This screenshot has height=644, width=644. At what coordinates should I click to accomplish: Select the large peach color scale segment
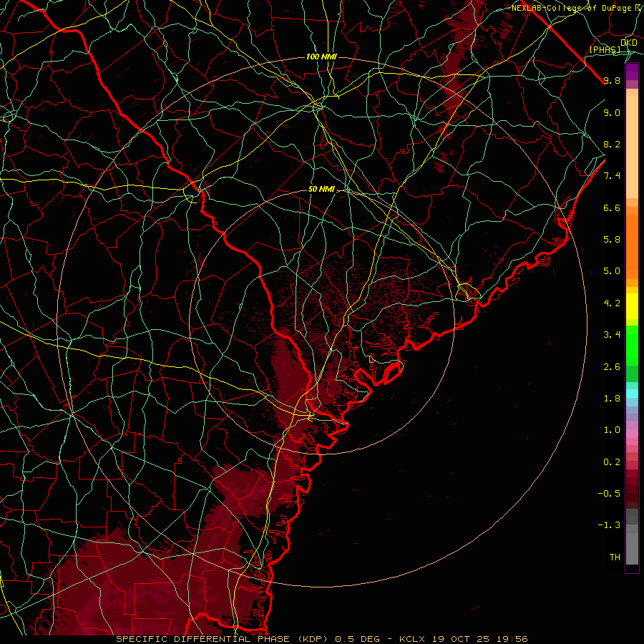632,147
